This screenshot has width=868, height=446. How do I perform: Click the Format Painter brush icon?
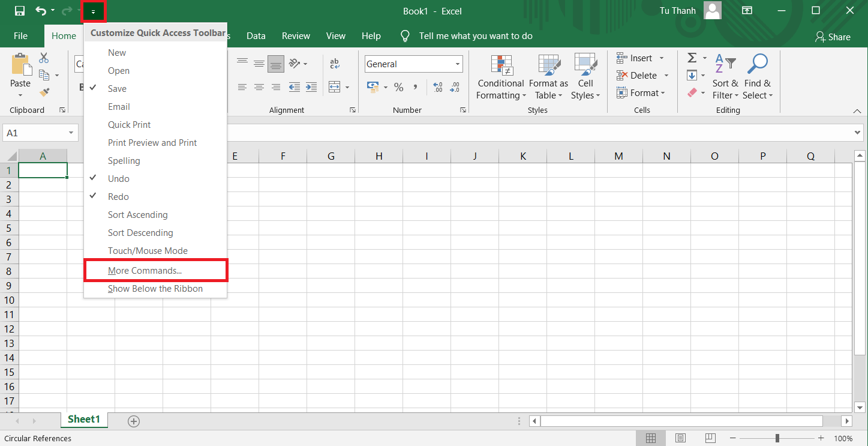[44, 92]
